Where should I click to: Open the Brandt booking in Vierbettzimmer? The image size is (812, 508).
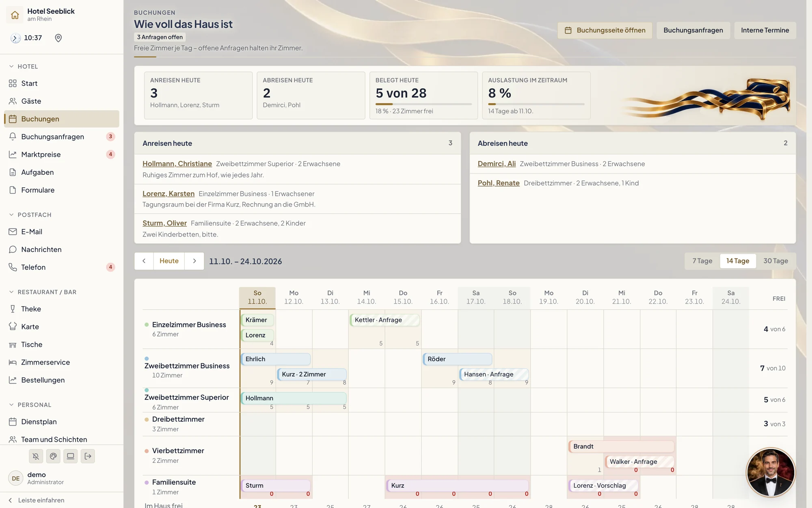click(x=621, y=446)
